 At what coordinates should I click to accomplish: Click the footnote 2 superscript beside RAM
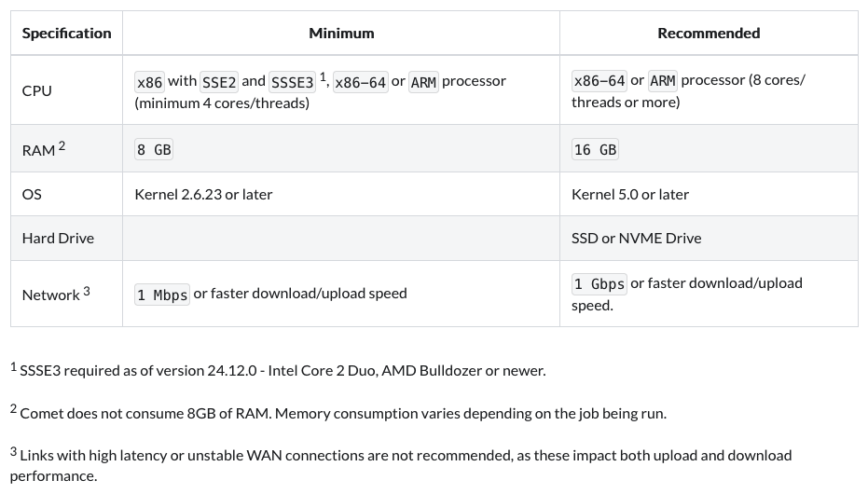62,145
